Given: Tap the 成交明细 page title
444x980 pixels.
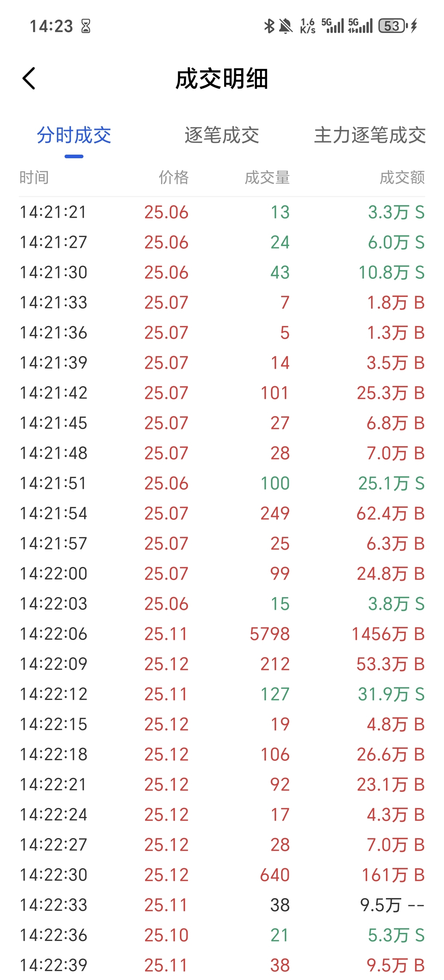Looking at the screenshot, I should tap(222, 79).
